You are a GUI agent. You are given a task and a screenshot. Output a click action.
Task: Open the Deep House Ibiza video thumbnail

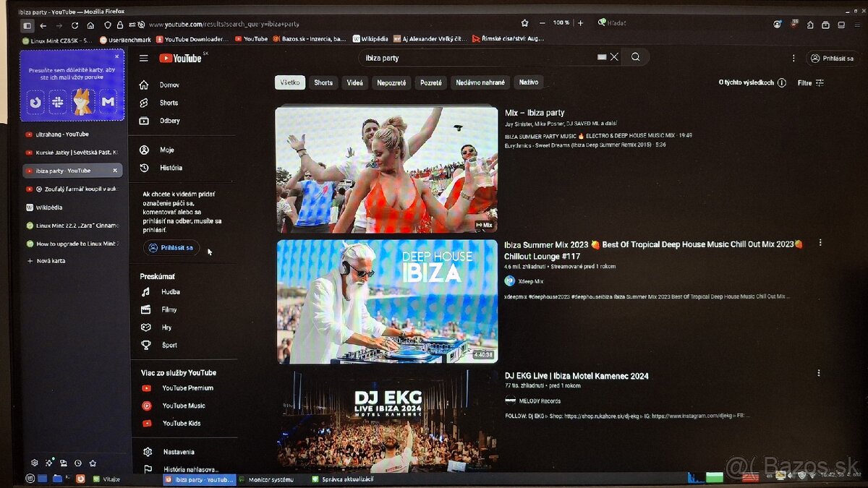[x=387, y=301]
